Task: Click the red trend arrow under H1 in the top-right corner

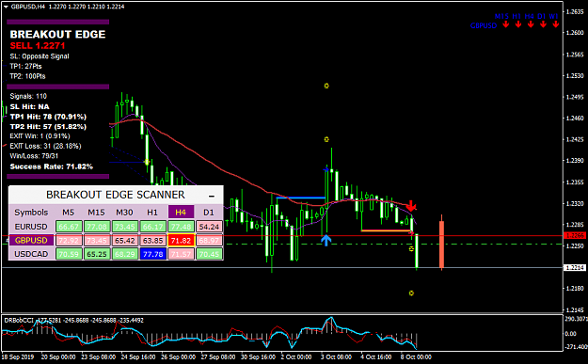Action: tap(518, 24)
